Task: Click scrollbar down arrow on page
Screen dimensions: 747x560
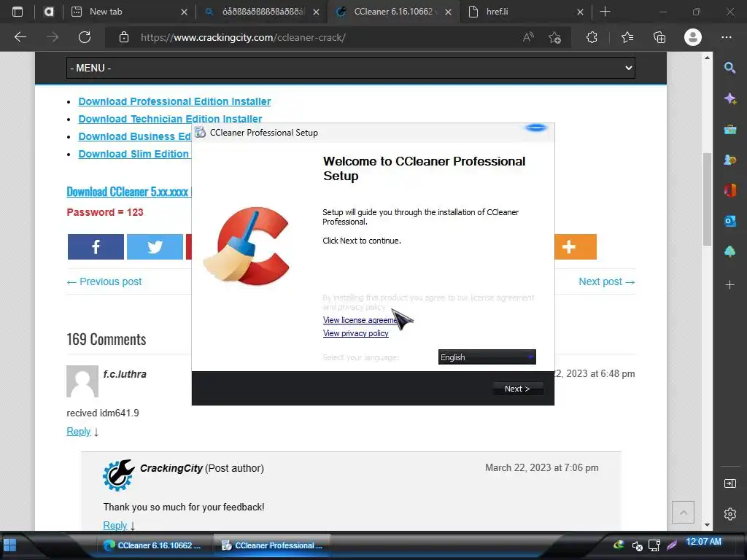Action: (707, 525)
